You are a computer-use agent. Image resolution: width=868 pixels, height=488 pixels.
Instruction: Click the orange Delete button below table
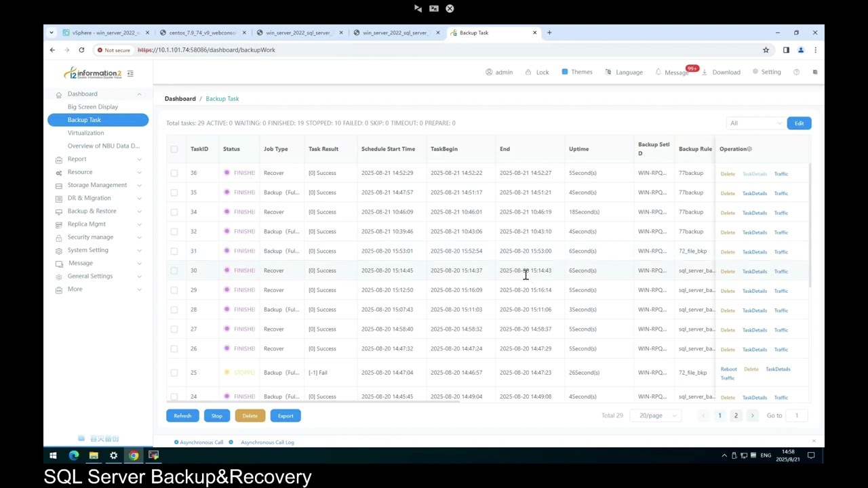tap(250, 416)
